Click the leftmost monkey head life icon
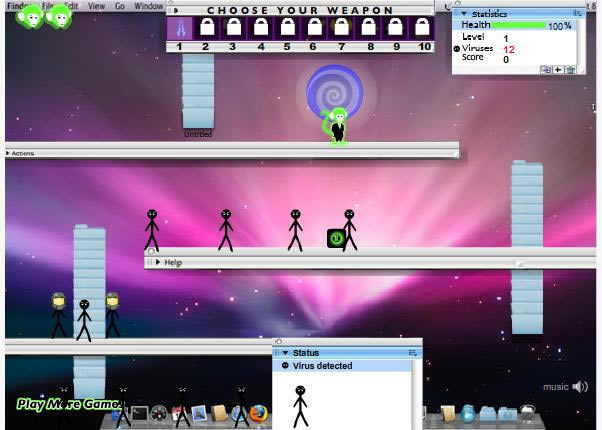Image resolution: width=602 pixels, height=430 pixels. coord(30,17)
